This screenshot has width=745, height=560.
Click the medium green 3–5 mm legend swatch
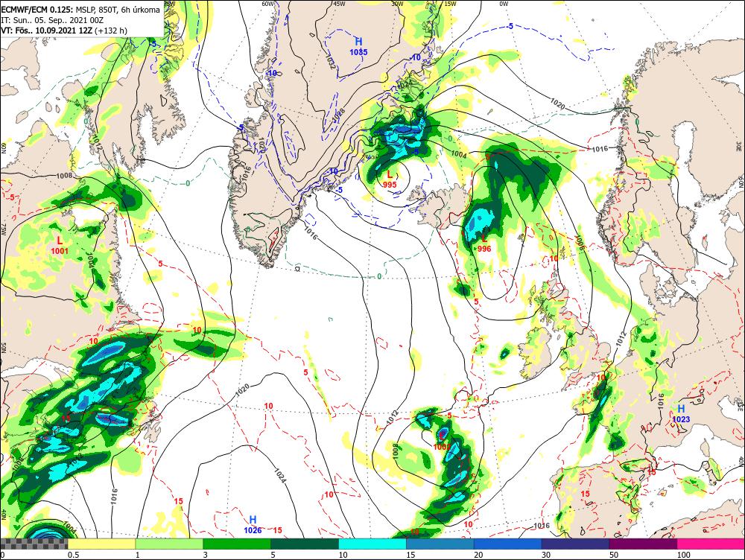pyautogui.click(x=237, y=544)
